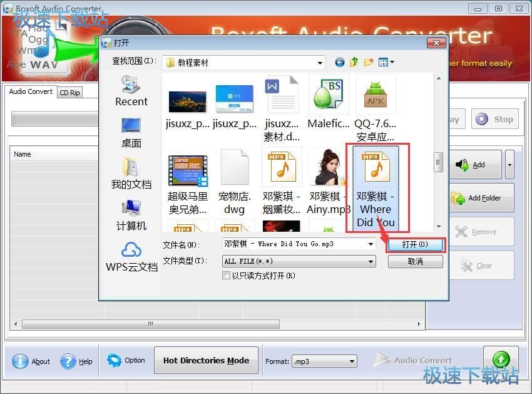The width and height of the screenshot is (532, 394).
Task: Click the green up-arrow button at bottom right
Action: (x=501, y=359)
